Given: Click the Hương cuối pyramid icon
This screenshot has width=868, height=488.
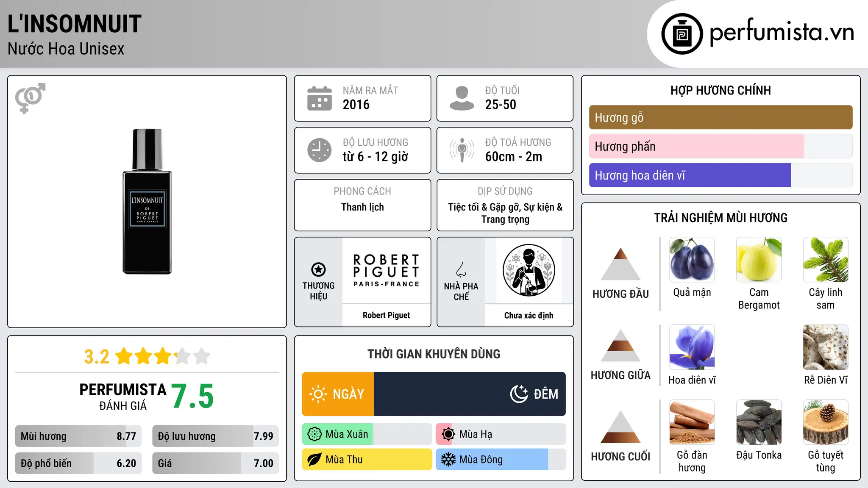Looking at the screenshot, I should point(620,427).
